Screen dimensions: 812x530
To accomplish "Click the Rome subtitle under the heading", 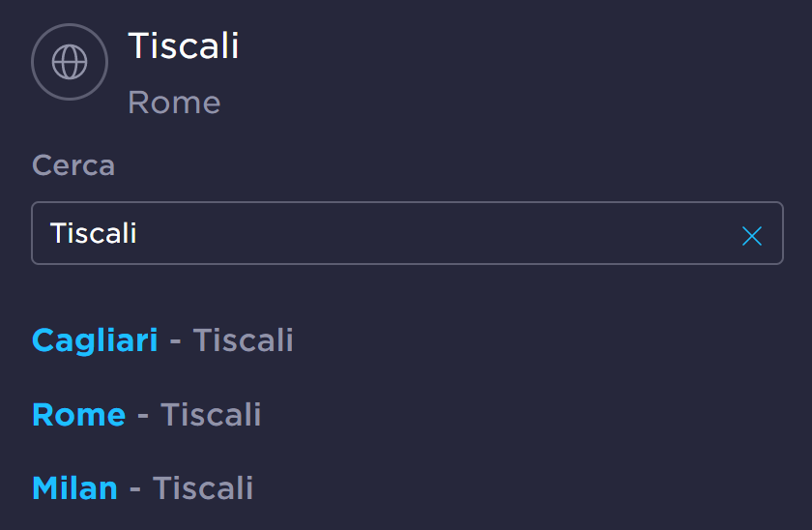I will pyautogui.click(x=174, y=103).
